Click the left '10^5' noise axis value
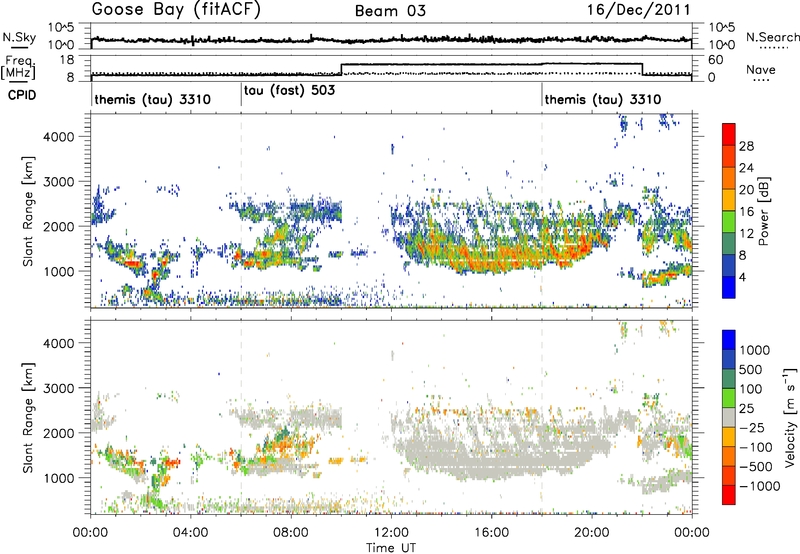This screenshot has height=554, width=800. (61, 28)
